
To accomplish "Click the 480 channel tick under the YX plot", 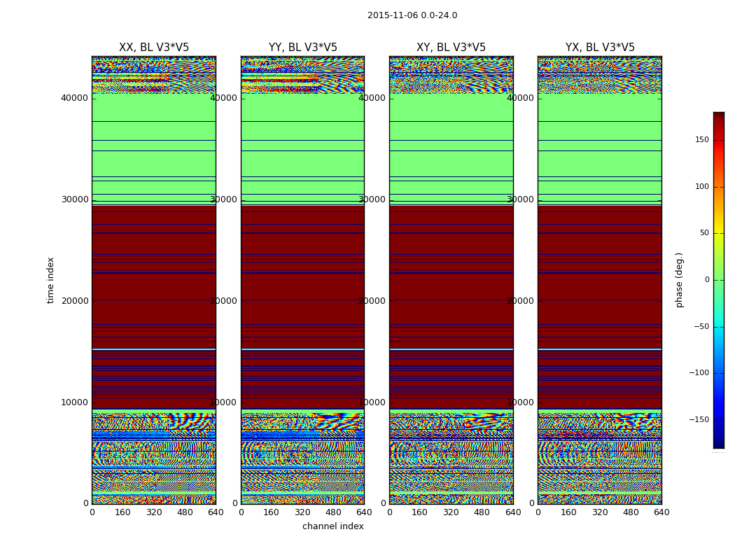I will [x=631, y=512].
